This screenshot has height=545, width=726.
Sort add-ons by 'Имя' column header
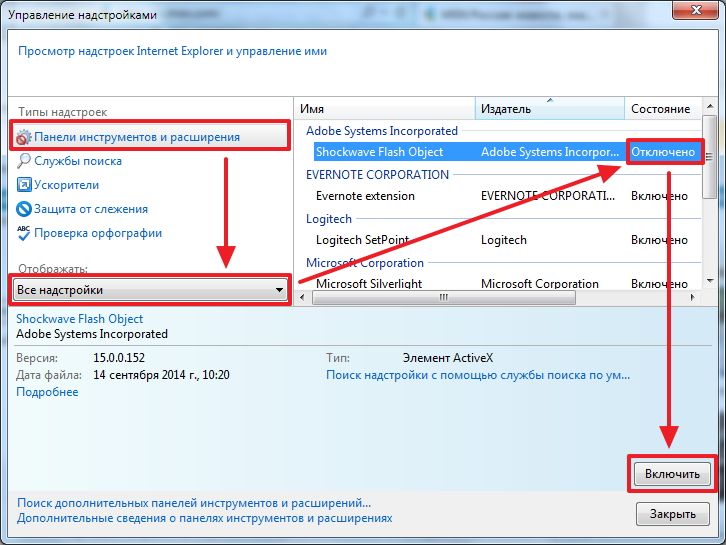coord(384,108)
